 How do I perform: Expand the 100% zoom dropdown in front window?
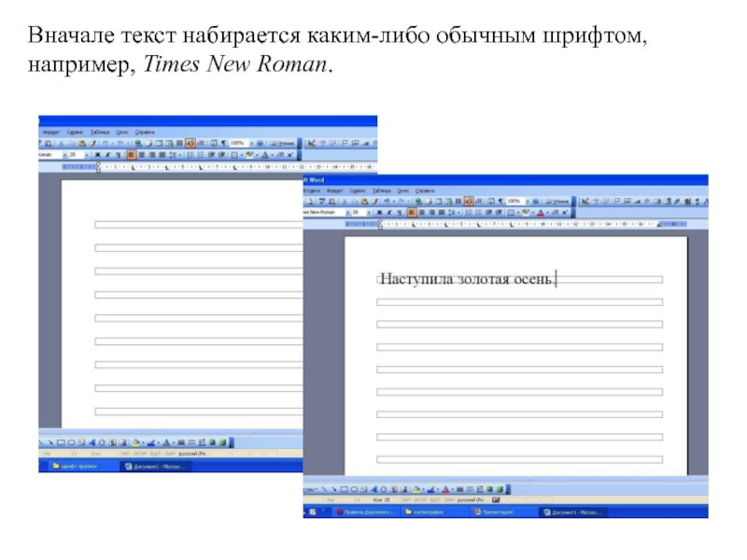[x=528, y=202]
